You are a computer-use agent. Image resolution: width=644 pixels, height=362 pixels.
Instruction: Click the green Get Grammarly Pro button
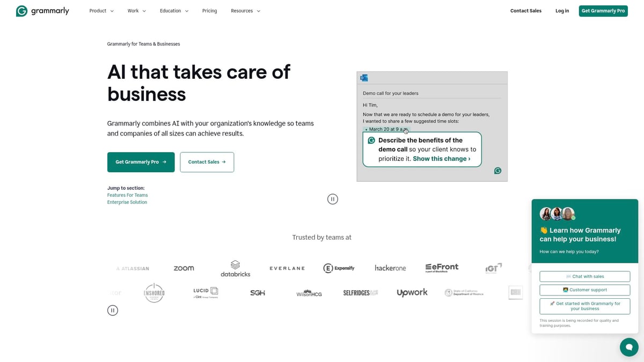603,10
